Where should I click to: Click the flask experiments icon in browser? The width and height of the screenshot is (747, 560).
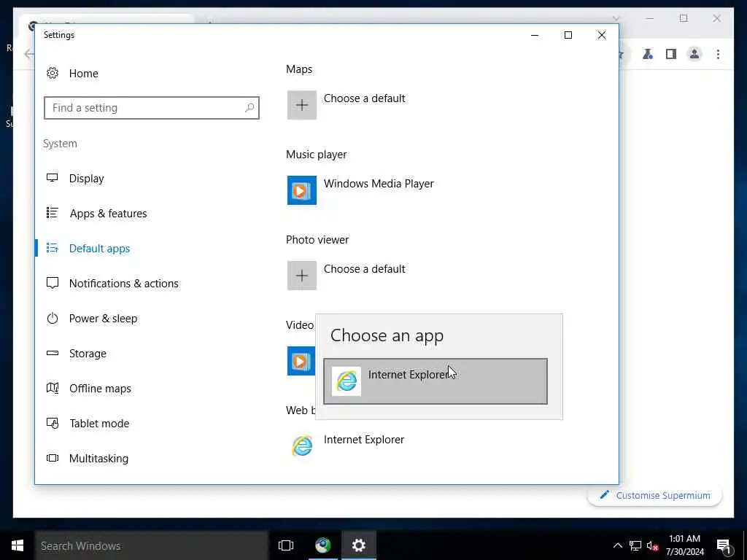pos(648,54)
